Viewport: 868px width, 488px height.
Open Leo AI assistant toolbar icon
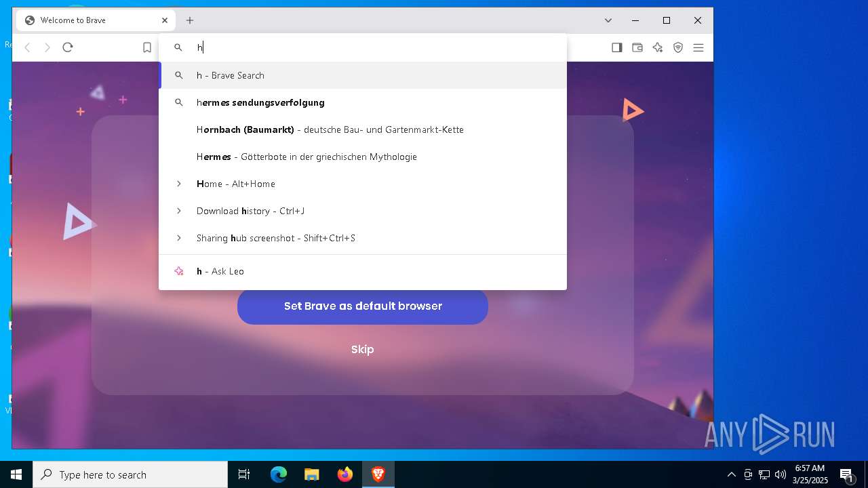coord(658,47)
